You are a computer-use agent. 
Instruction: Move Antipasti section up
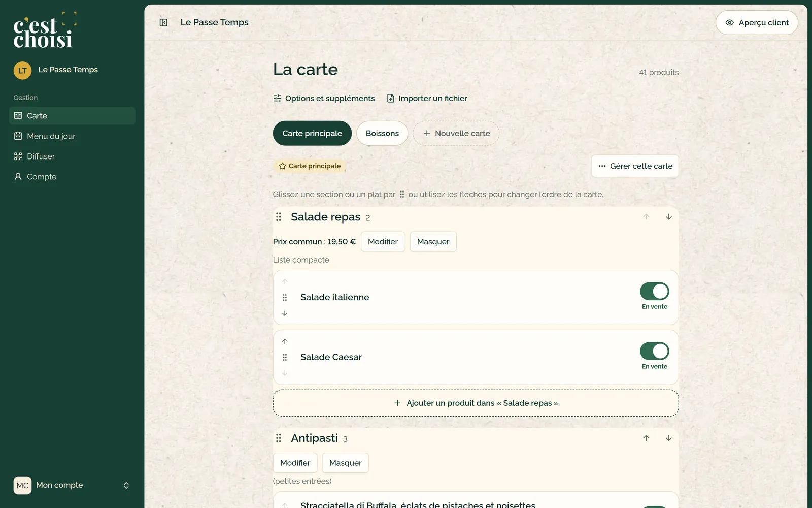coord(646,438)
